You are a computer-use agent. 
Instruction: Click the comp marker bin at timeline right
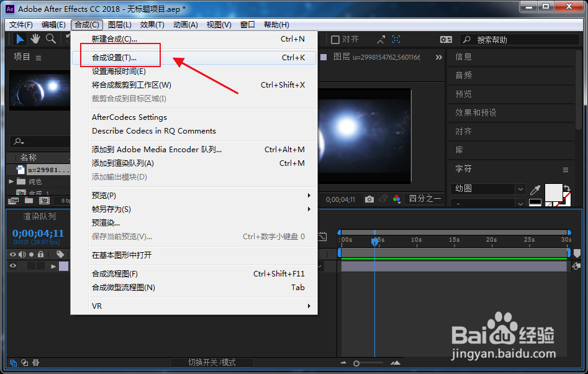pyautogui.click(x=577, y=253)
